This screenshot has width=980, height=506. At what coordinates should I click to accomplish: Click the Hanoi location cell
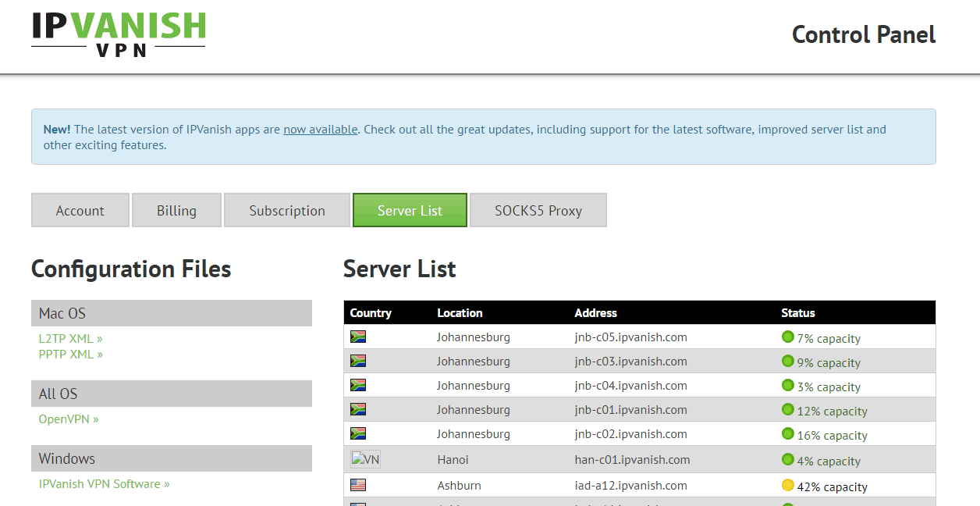pos(453,460)
